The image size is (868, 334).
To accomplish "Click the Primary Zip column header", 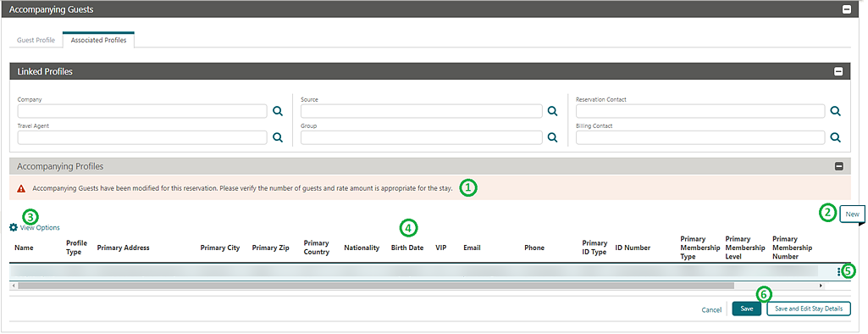I will [271, 248].
